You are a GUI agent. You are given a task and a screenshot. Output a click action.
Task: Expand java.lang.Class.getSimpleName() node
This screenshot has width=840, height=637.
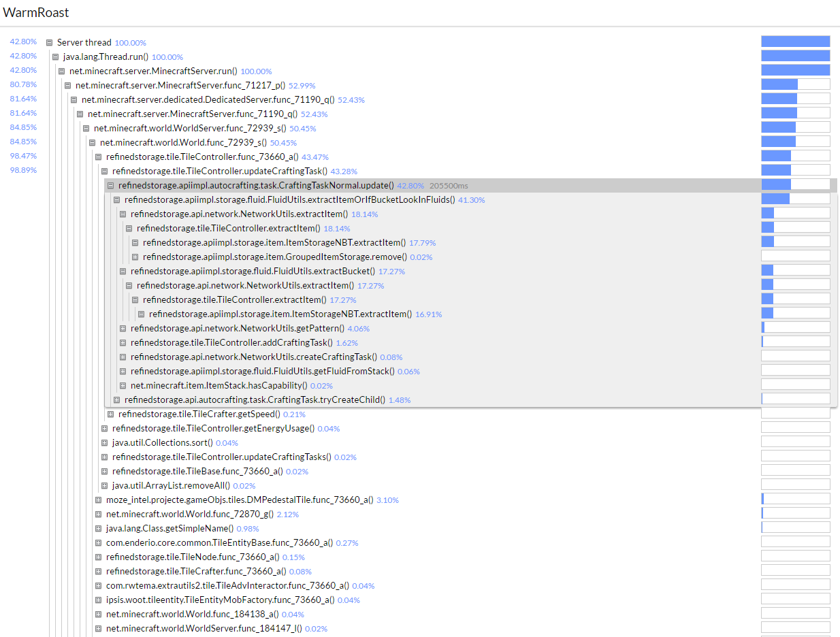pos(98,528)
